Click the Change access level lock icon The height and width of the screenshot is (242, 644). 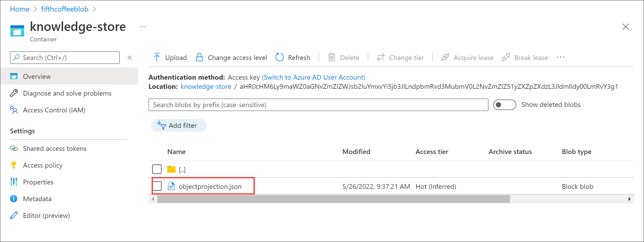(x=199, y=57)
